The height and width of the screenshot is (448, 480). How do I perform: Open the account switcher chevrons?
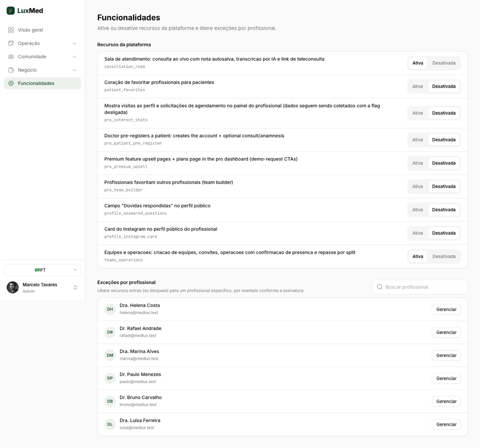75,287
